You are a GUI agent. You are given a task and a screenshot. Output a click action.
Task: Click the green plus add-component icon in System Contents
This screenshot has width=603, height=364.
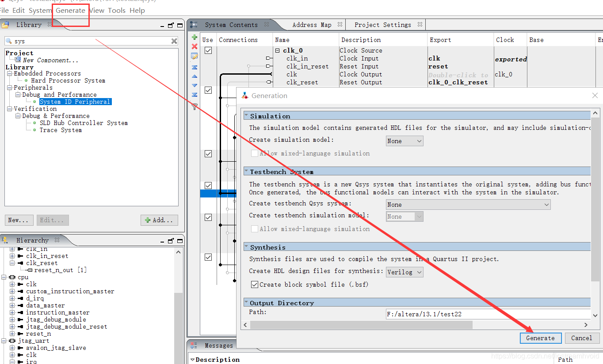point(195,37)
